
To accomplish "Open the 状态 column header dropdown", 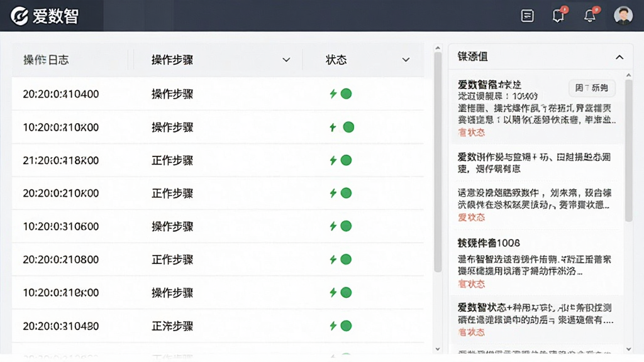I will (406, 60).
